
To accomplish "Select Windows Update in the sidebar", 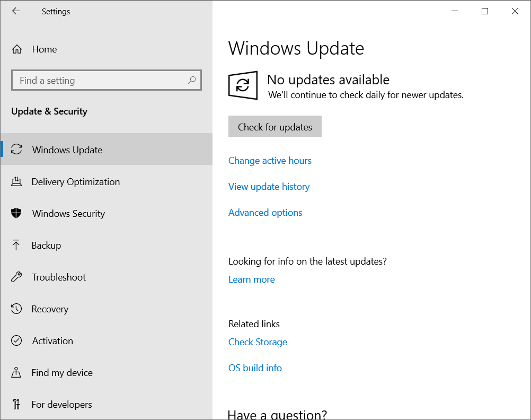I will pos(107,150).
